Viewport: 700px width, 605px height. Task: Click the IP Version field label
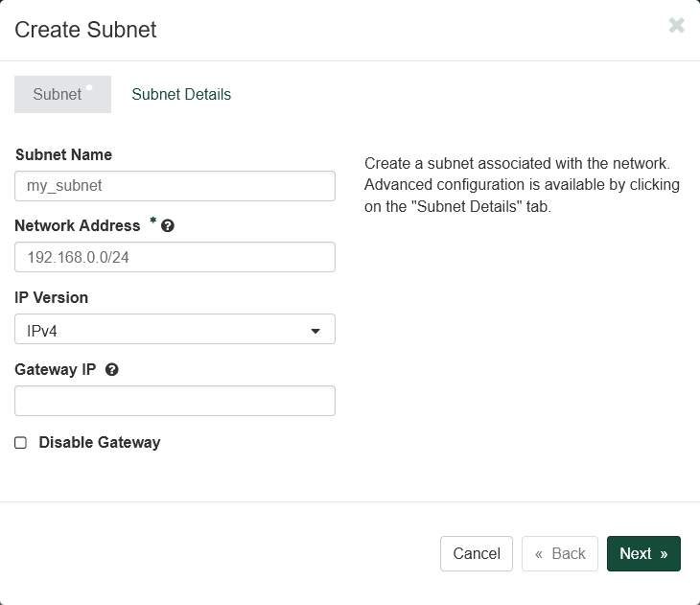(x=52, y=297)
